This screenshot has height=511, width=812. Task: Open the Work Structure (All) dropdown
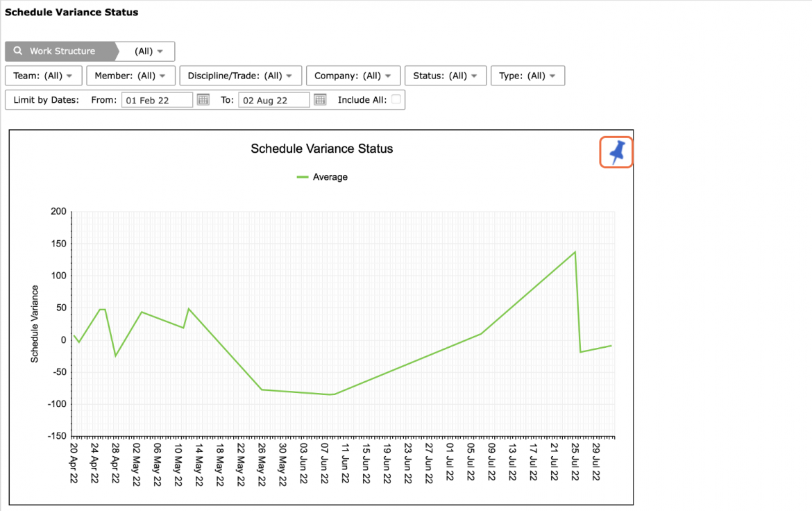pyautogui.click(x=148, y=51)
